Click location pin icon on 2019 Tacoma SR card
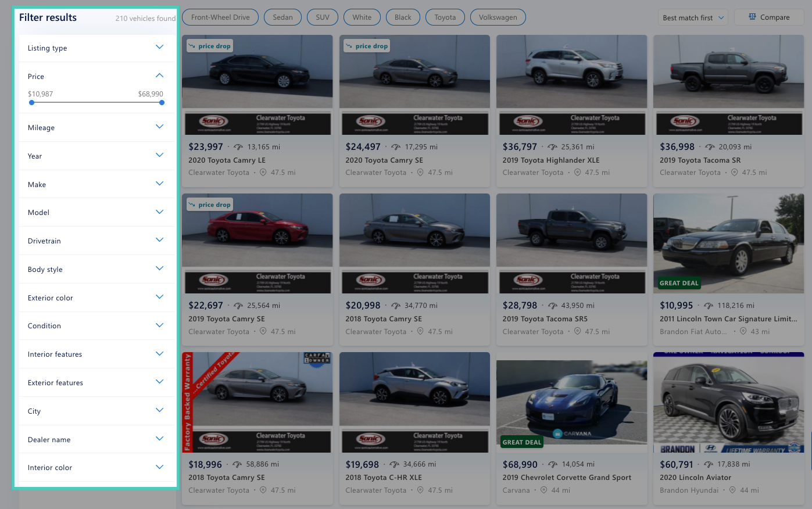Image resolution: width=812 pixels, height=509 pixels. click(x=734, y=173)
